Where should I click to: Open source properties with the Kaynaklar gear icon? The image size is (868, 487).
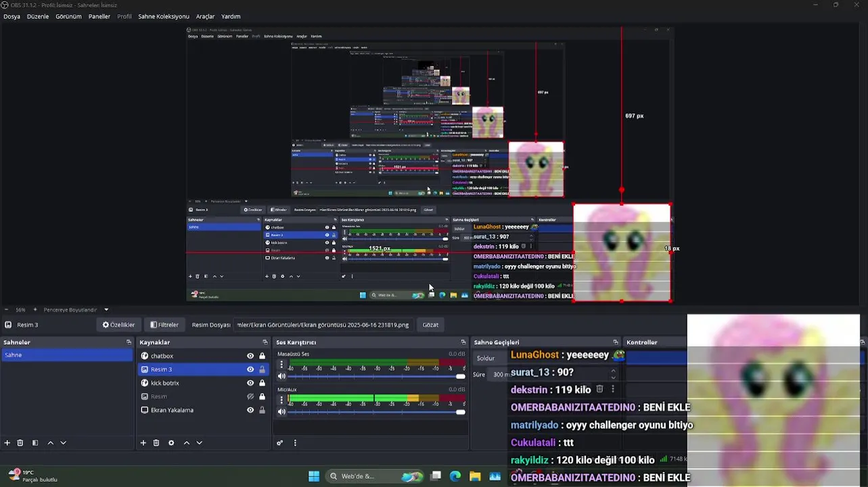click(x=171, y=443)
